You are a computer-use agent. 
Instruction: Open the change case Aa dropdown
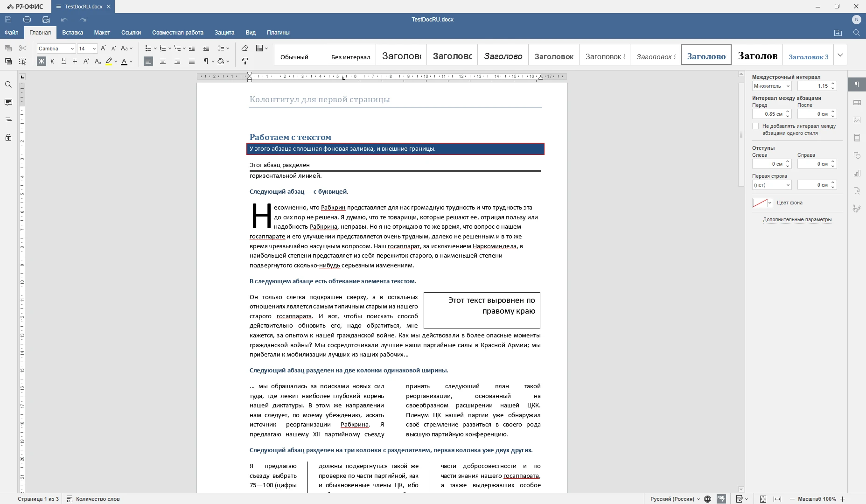tap(126, 48)
